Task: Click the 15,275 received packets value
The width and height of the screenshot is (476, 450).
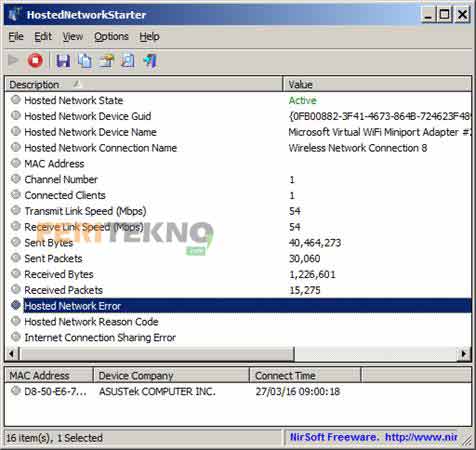Action: [305, 290]
